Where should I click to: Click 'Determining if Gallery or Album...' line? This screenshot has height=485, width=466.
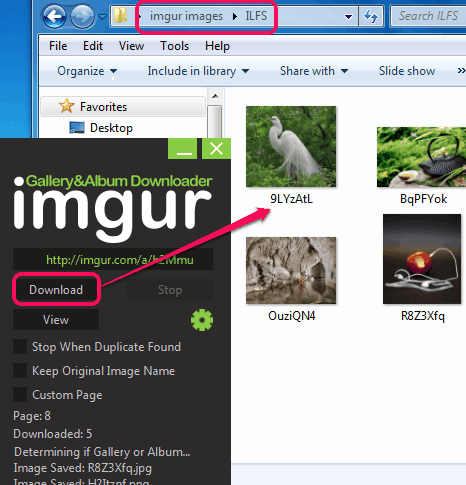[x=102, y=452]
